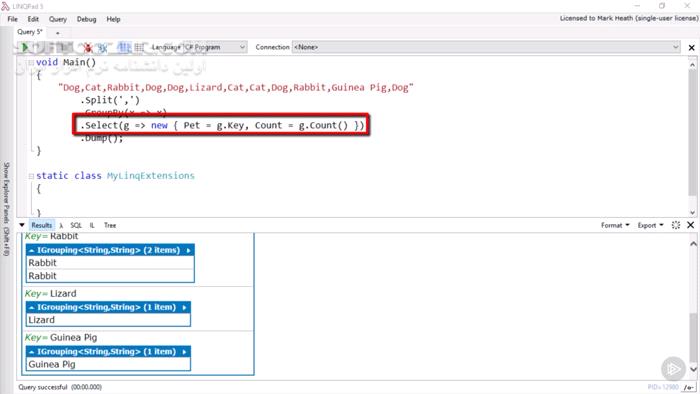Click the 'Key= Rabbit' label in results
Viewport: 700px width, 394px height.
coord(51,236)
